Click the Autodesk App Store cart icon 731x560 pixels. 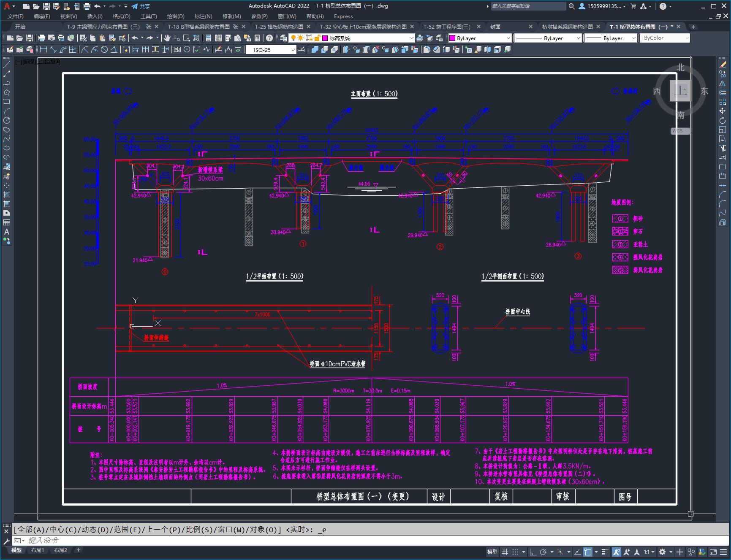[x=633, y=6]
